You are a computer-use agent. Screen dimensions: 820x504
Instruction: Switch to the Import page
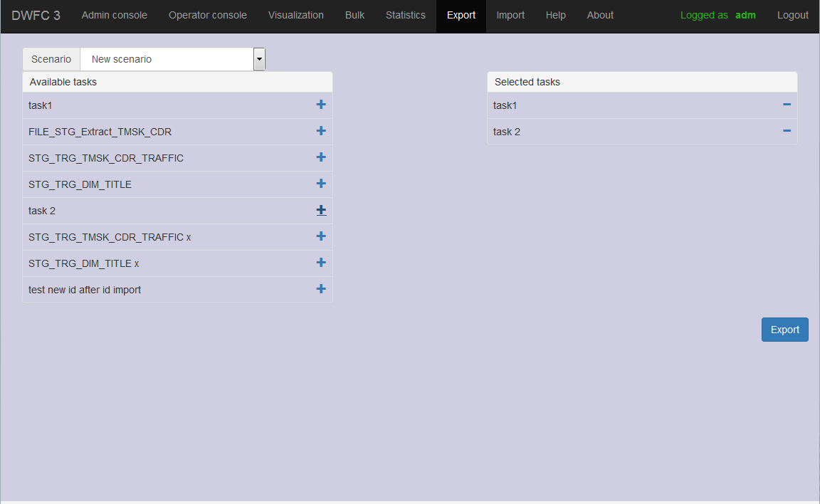pos(510,15)
